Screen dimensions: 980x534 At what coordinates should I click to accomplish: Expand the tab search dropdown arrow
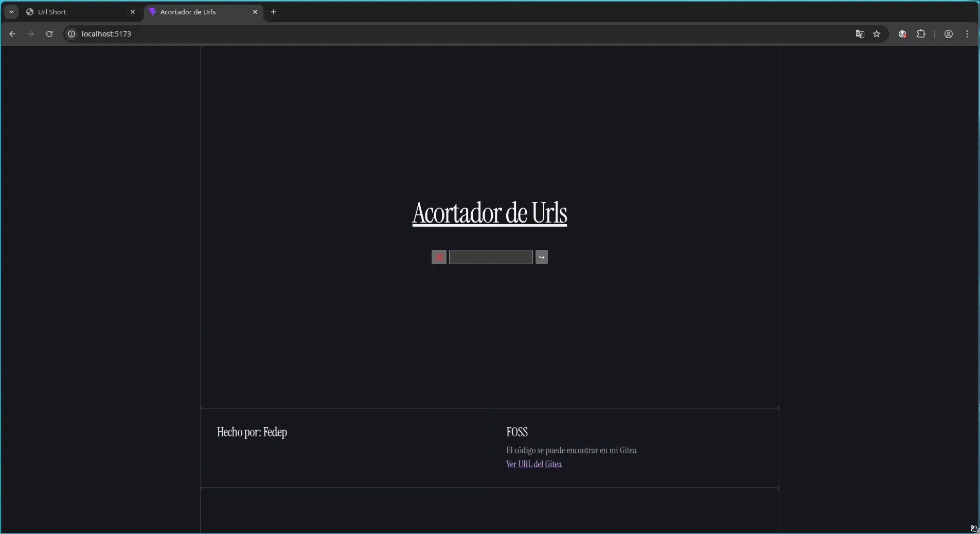click(x=11, y=12)
